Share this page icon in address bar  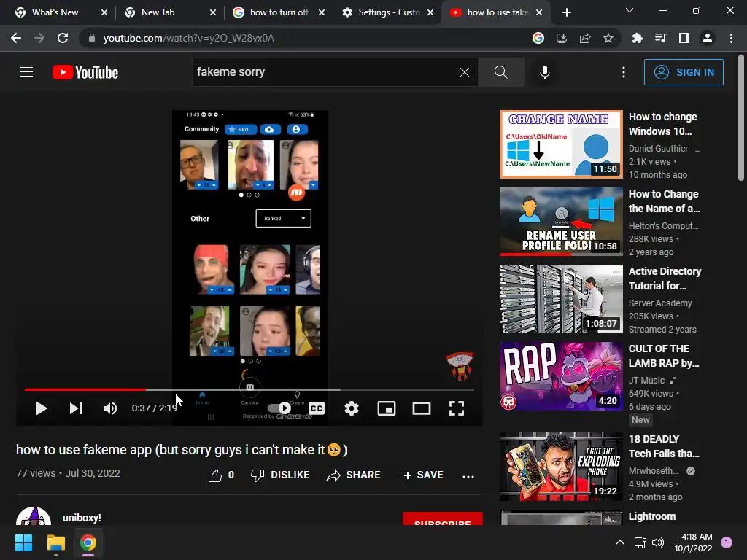tap(585, 38)
